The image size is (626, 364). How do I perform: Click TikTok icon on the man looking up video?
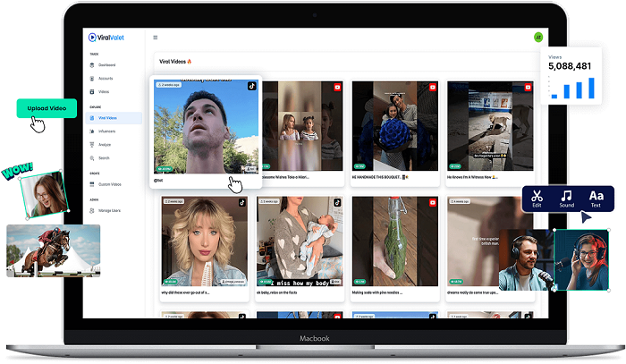click(x=251, y=86)
